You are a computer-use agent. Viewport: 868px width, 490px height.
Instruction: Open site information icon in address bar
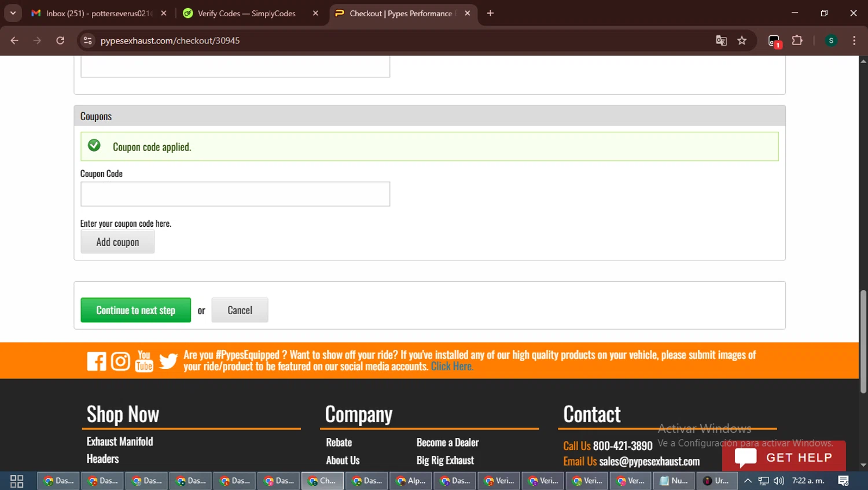pyautogui.click(x=87, y=40)
